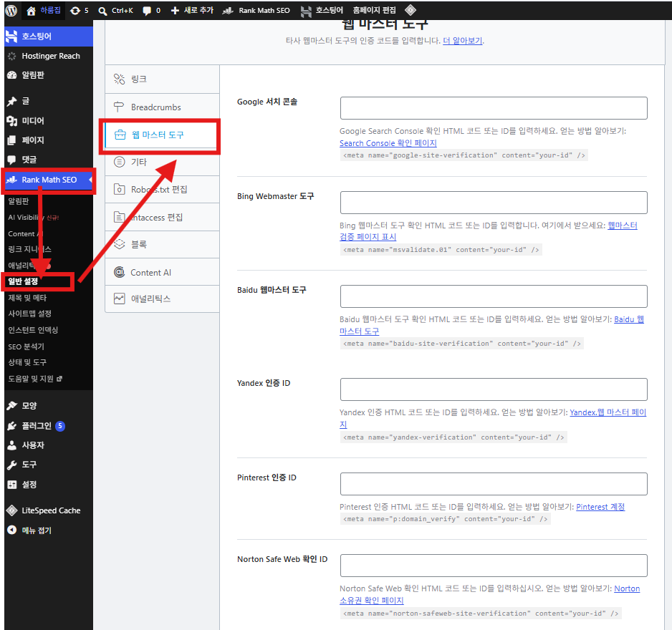Switch to the Breadcrumbs settings tab
The image size is (672, 630).
point(162,107)
